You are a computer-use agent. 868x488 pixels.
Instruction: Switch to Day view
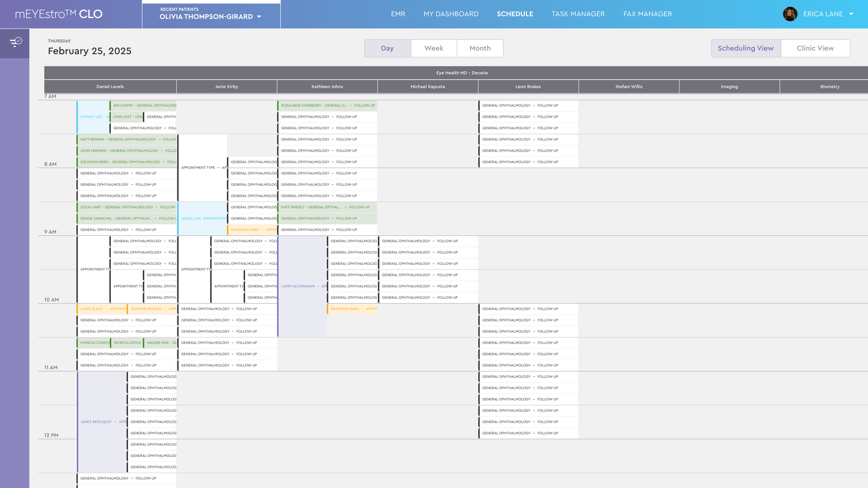pyautogui.click(x=387, y=48)
